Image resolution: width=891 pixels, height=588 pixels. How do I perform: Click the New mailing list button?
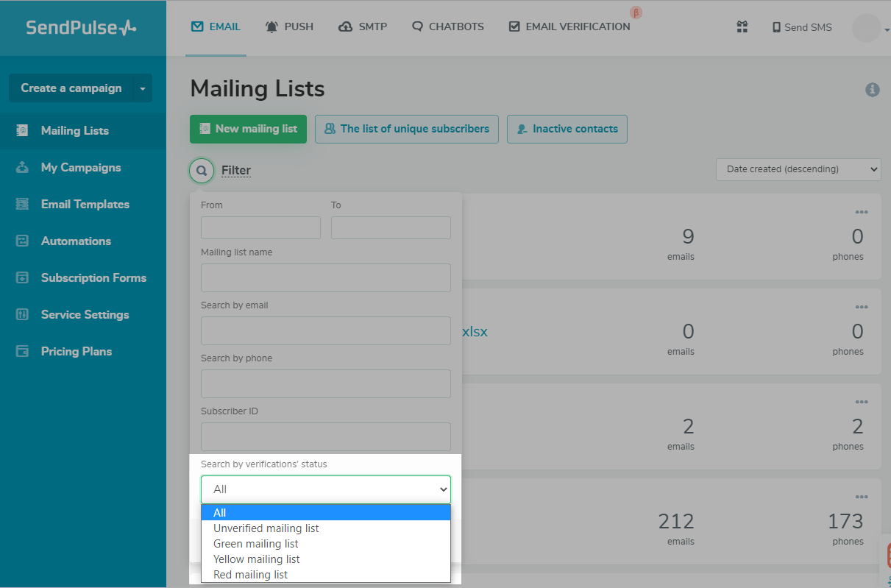[x=249, y=129]
